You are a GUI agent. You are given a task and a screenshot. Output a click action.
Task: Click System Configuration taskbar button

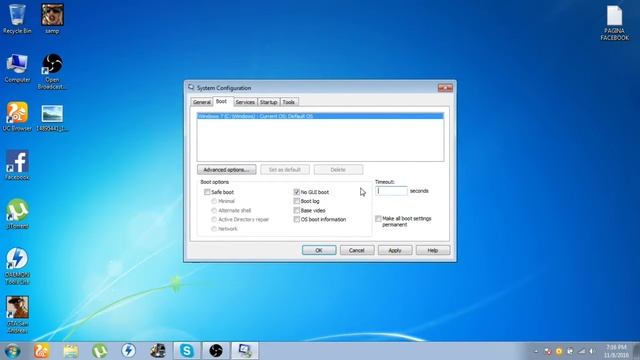[245, 351]
